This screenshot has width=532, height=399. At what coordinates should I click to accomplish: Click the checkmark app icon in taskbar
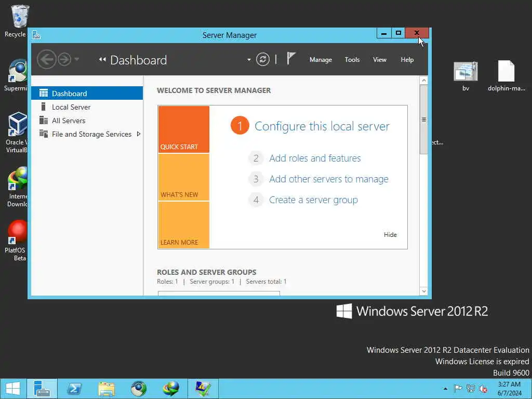[203, 389]
